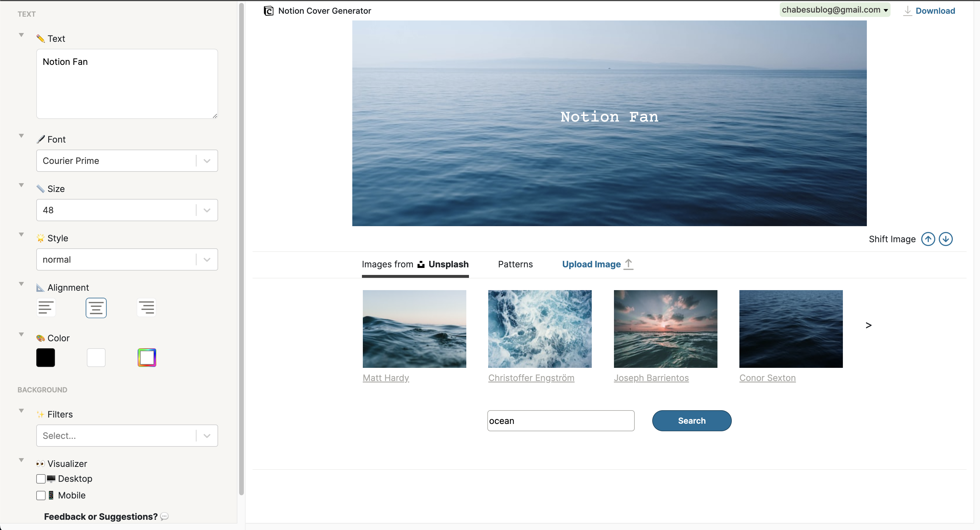Screen dimensions: 980x530
Task: Click the upload arrow icon
Action: point(629,264)
